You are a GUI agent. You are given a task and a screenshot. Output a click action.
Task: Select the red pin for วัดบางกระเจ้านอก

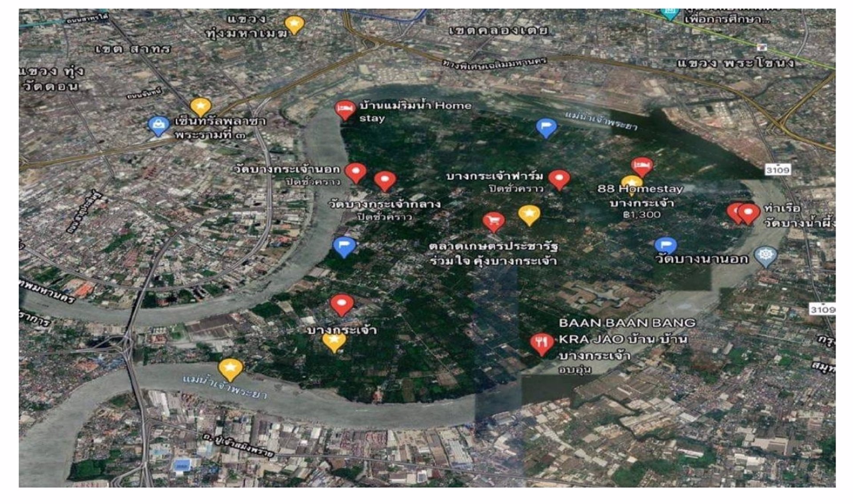(x=356, y=173)
